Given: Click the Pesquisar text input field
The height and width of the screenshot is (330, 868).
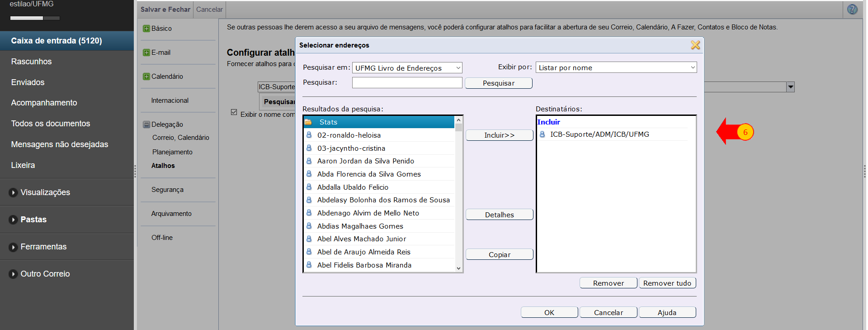Looking at the screenshot, I should 407,82.
